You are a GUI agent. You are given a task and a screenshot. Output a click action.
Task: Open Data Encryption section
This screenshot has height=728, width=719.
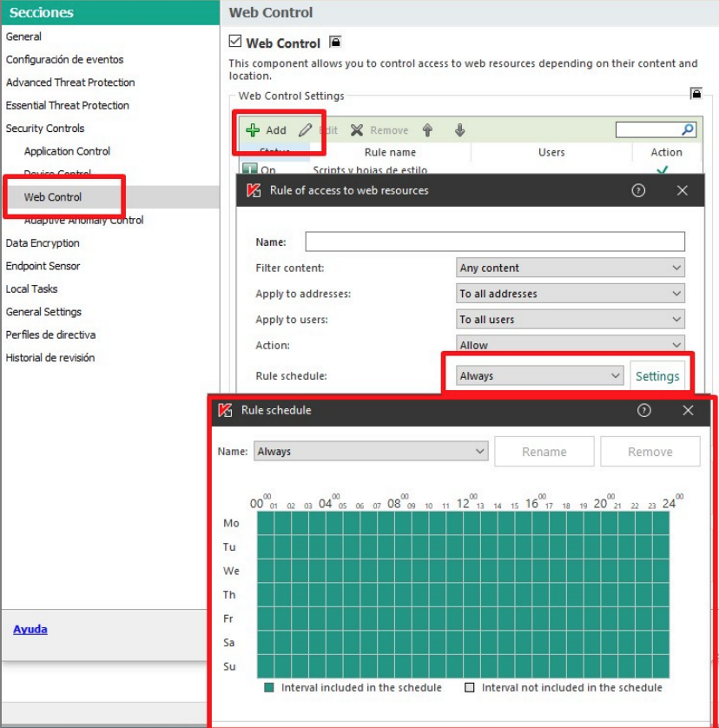tap(43, 243)
